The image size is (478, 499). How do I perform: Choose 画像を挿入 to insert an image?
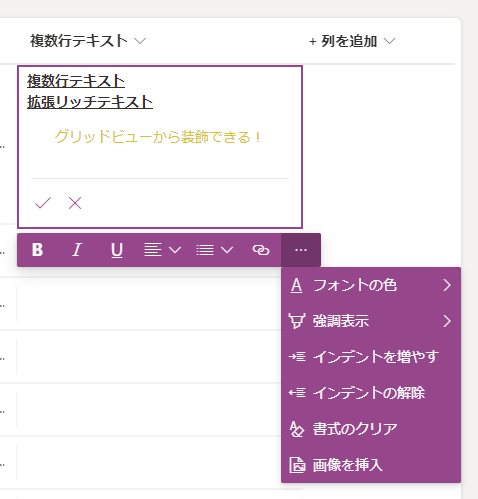[x=371, y=465]
